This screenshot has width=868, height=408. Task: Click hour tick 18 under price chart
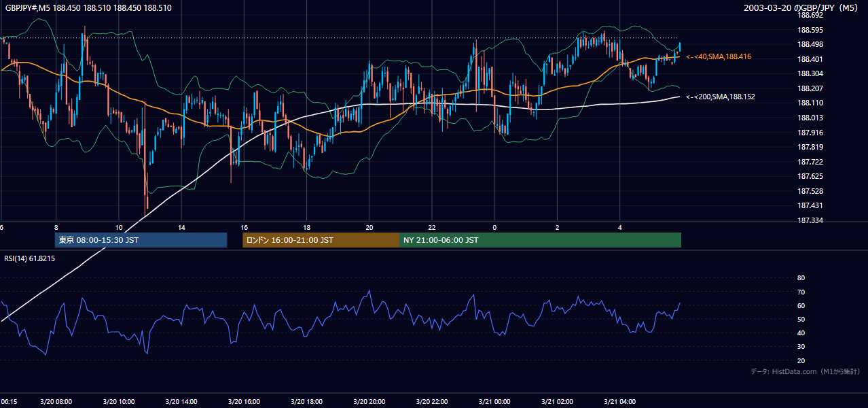click(x=306, y=228)
